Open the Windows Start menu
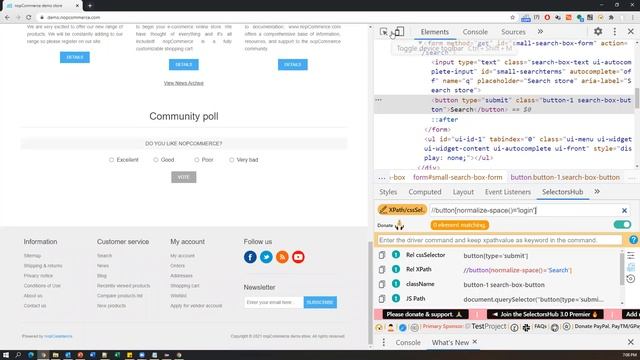 6,355
